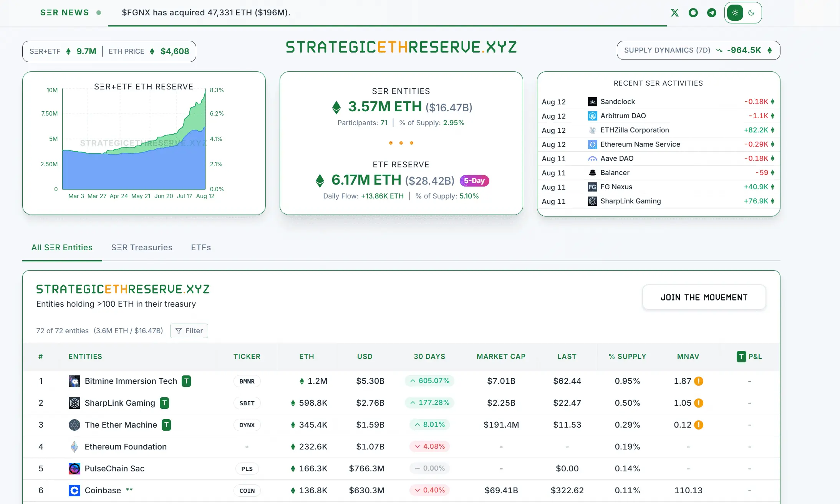Click the SharpLink Gaming logo in table
Viewport: 840px width, 504px height.
pos(75,403)
